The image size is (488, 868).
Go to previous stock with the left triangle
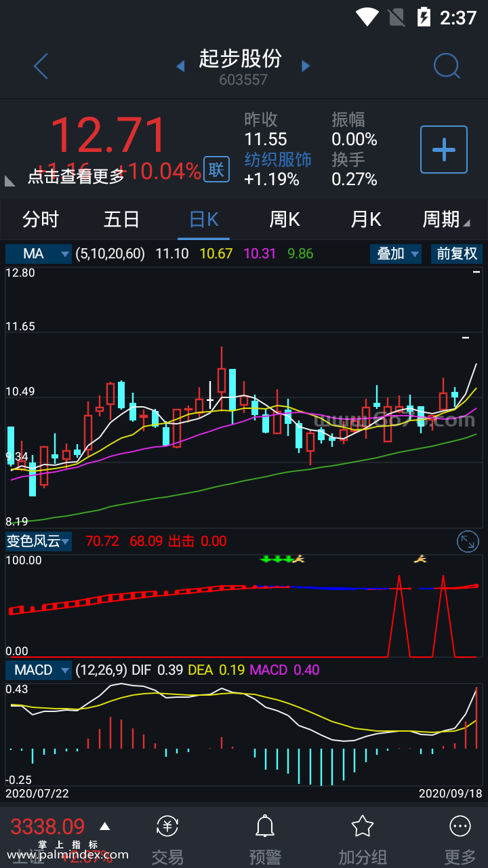point(180,66)
